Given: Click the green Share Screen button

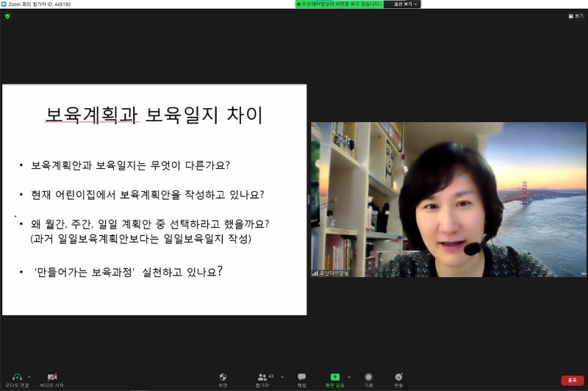Looking at the screenshot, I should click(335, 377).
